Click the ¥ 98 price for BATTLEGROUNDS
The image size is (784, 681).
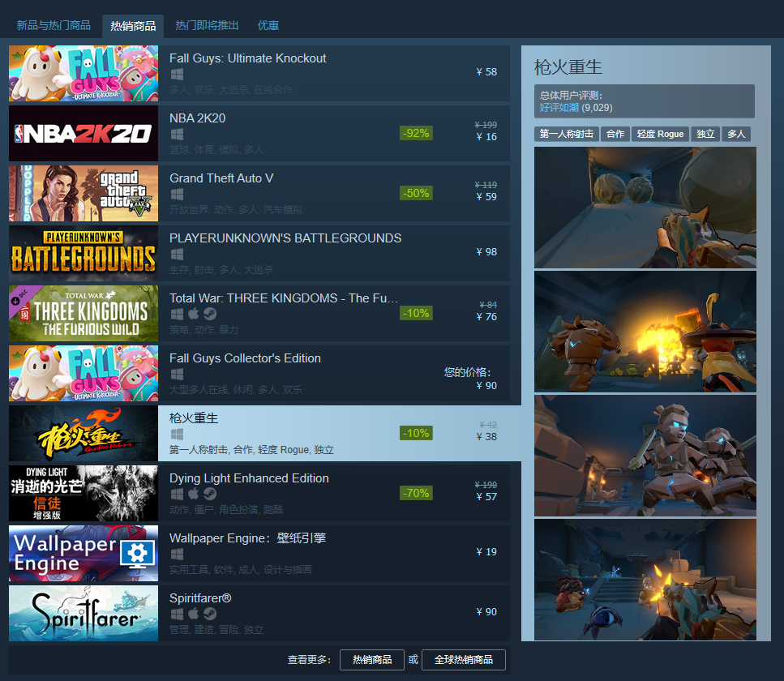pyautogui.click(x=486, y=252)
